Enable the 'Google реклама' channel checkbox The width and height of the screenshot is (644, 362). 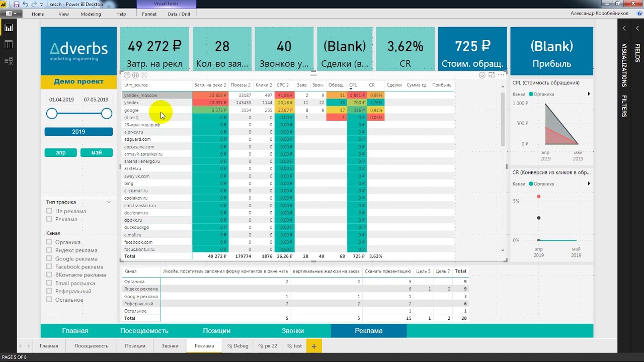coord(49,258)
